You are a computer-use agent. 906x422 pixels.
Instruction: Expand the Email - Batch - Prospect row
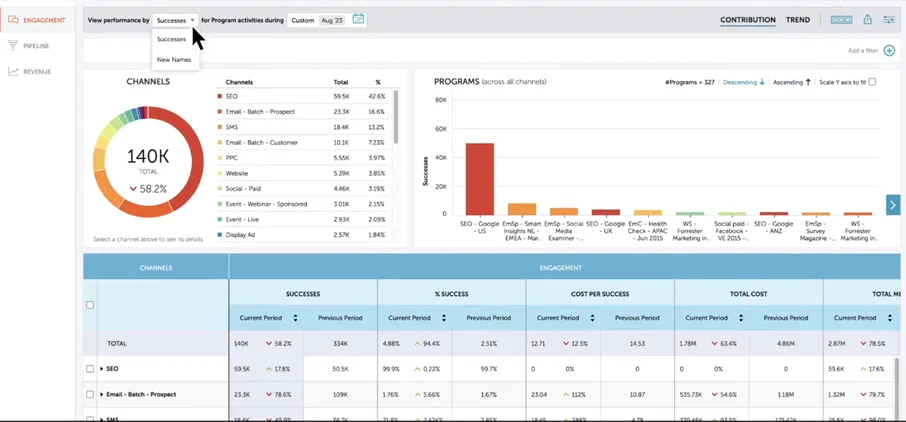click(x=101, y=394)
